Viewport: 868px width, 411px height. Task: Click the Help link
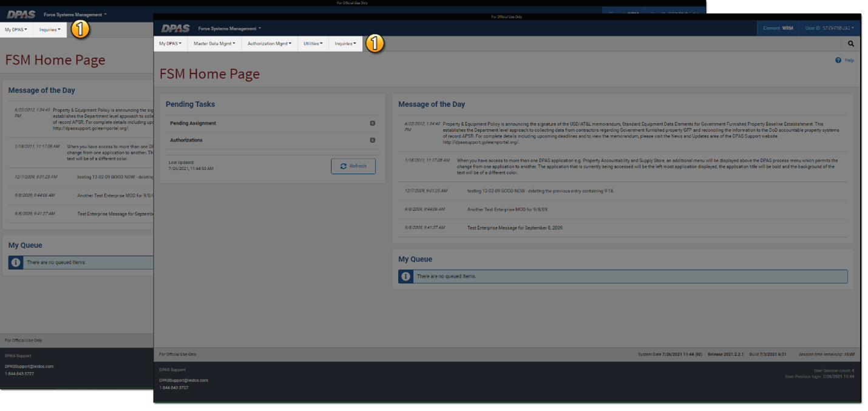pos(849,60)
